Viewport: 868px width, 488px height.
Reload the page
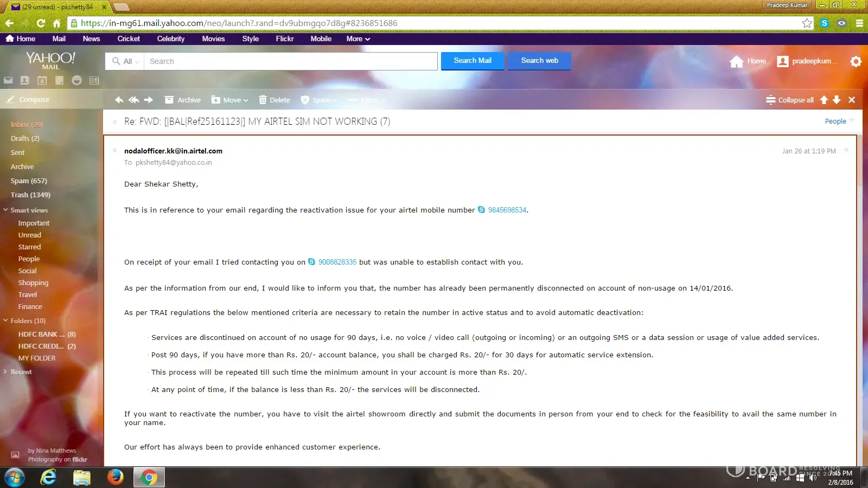coord(41,23)
